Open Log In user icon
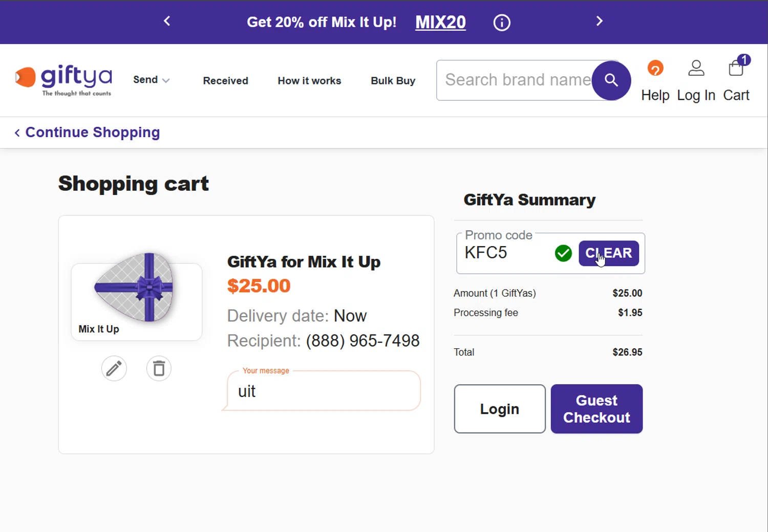The height and width of the screenshot is (532, 768). (696, 81)
